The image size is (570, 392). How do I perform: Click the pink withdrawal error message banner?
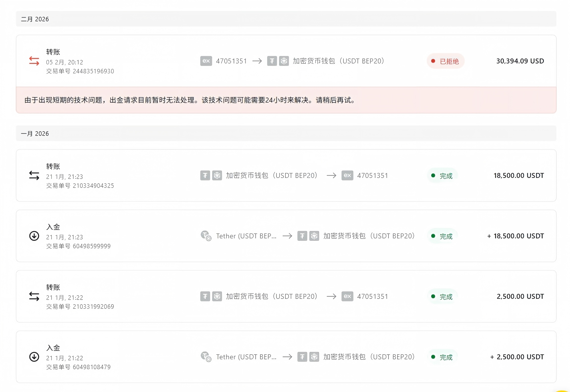coord(286,100)
